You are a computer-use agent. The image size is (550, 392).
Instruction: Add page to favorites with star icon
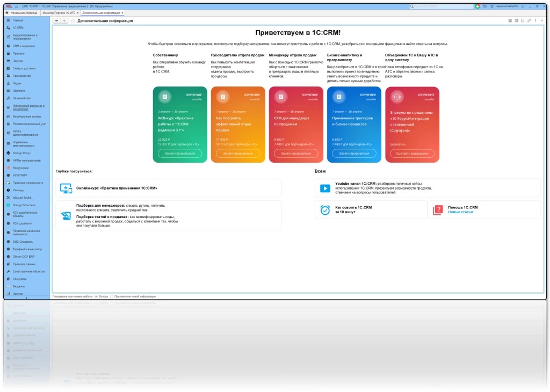tap(73, 21)
